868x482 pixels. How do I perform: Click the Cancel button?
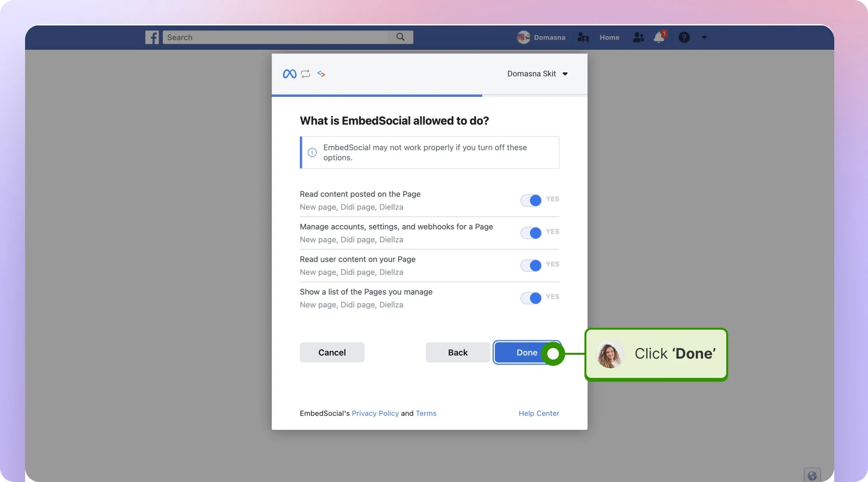(332, 352)
